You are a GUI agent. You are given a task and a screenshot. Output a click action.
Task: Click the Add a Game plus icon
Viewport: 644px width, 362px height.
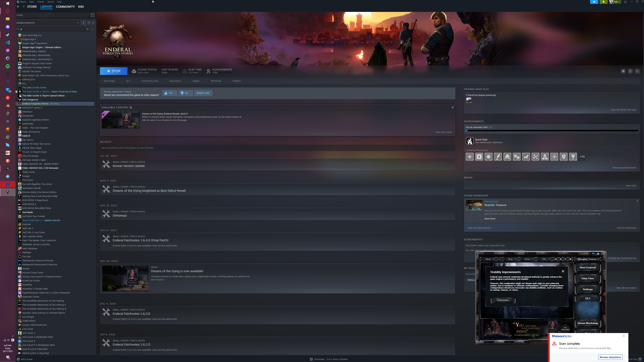tap(18, 359)
